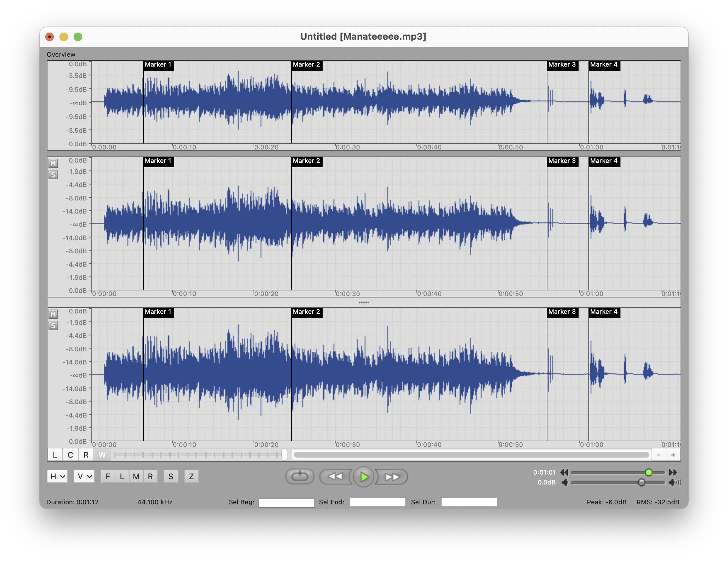
Task: Click the loop playback button
Action: (x=300, y=476)
